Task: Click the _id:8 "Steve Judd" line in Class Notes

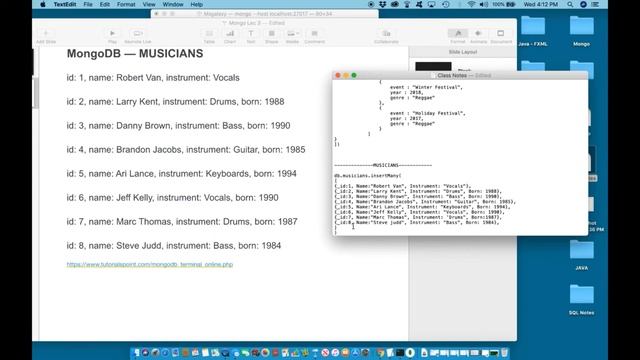Action: (417, 222)
